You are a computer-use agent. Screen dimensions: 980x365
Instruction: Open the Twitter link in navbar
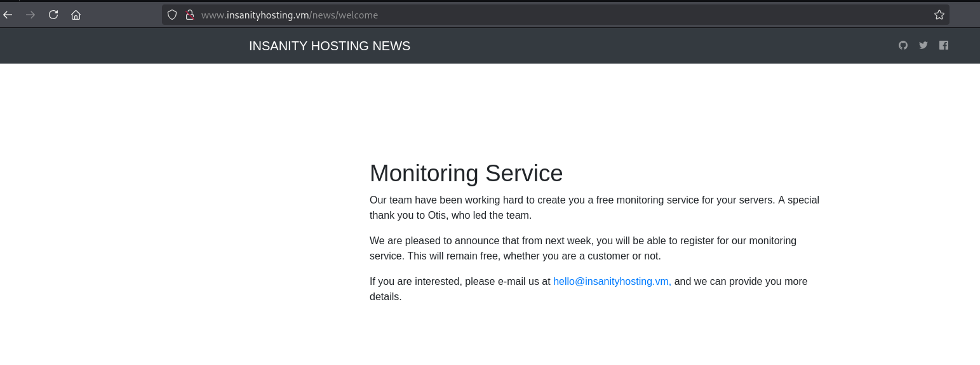[923, 45]
